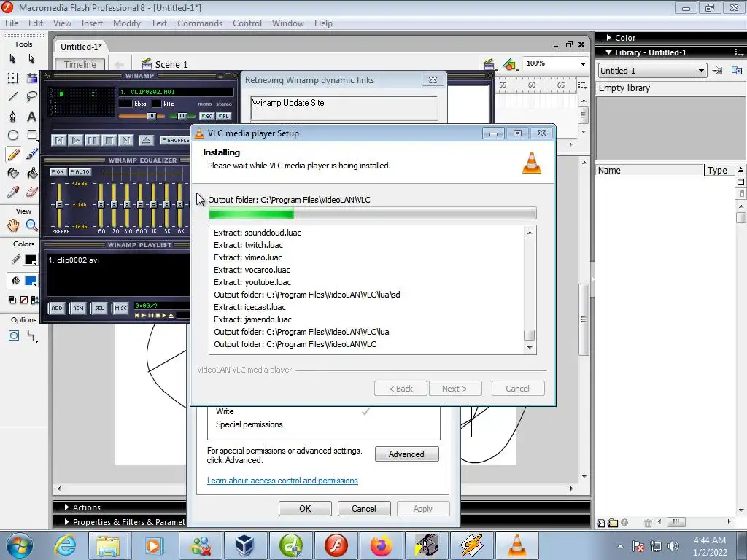Select the Brush tool
Image resolution: width=747 pixels, height=560 pixels.
coord(31,154)
